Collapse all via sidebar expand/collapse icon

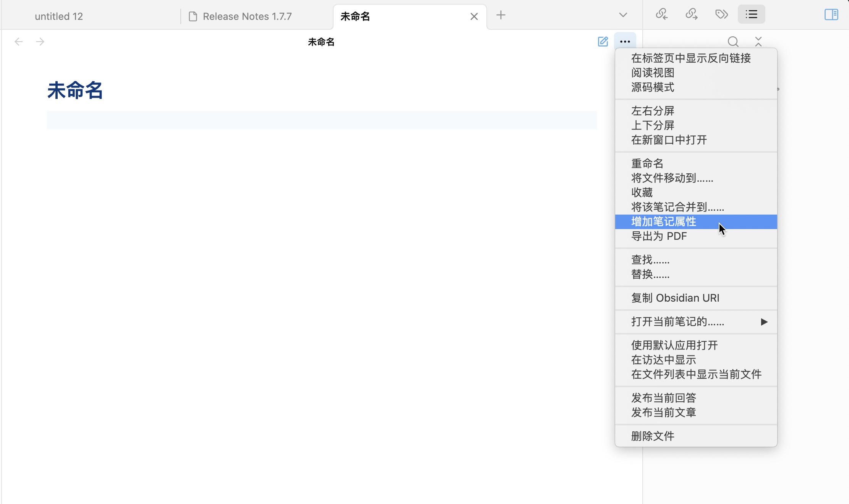click(x=758, y=42)
